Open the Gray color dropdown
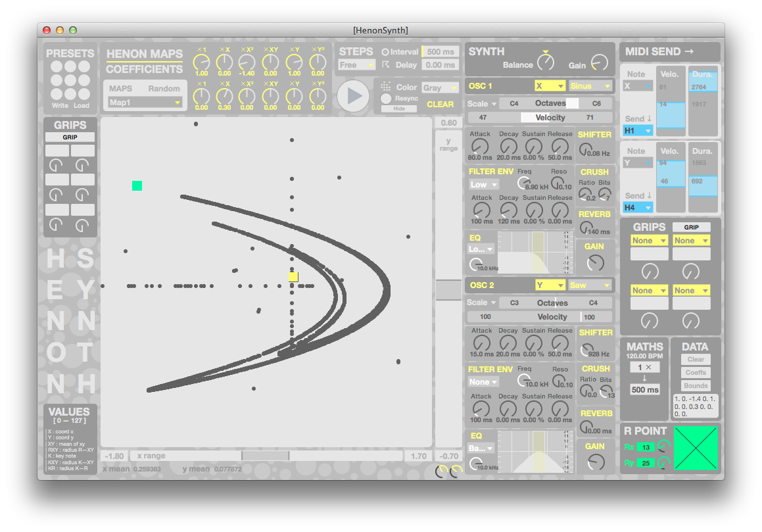 (440, 87)
